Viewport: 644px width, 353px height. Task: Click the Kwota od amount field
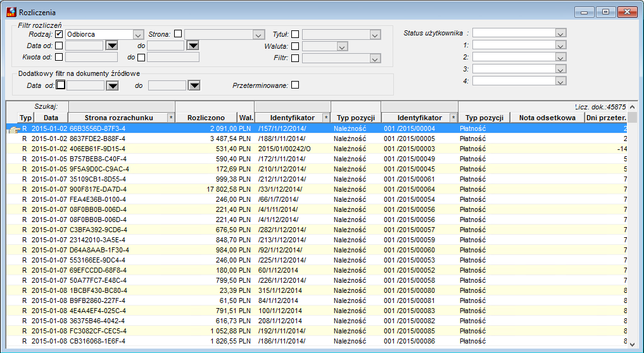click(91, 57)
